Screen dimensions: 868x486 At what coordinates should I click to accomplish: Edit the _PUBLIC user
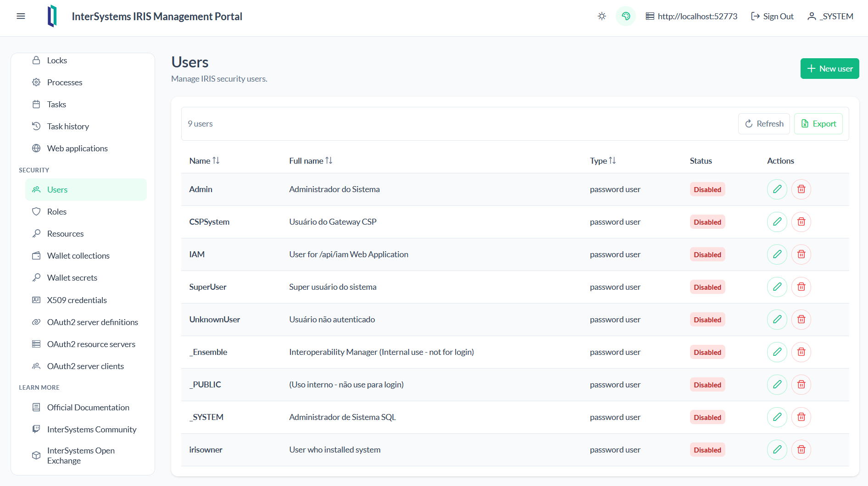click(777, 385)
